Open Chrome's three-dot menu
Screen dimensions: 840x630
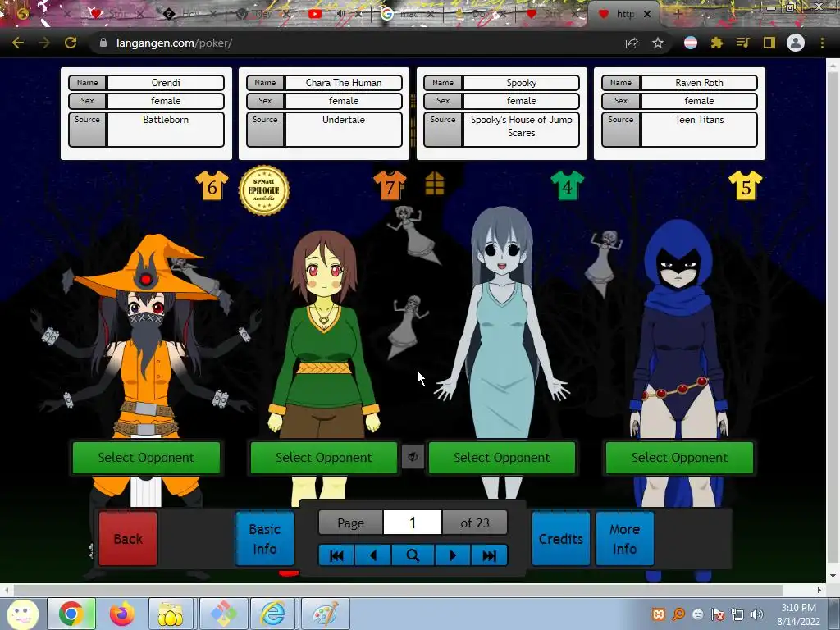(x=822, y=43)
